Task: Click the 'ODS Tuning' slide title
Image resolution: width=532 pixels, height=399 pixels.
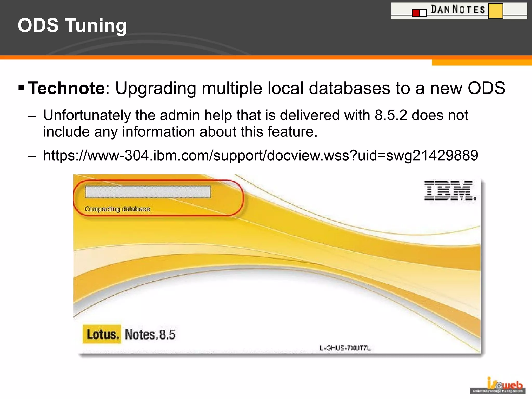Action: point(72,25)
